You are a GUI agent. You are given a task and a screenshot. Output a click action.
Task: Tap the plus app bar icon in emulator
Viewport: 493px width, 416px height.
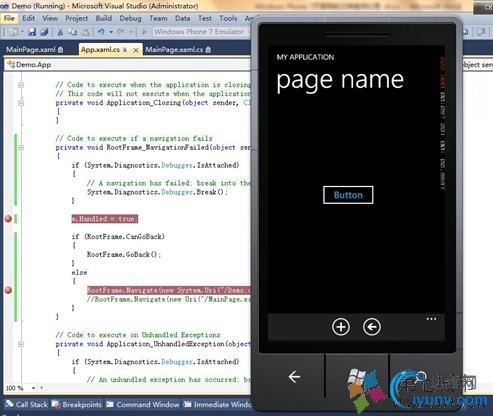pos(341,327)
